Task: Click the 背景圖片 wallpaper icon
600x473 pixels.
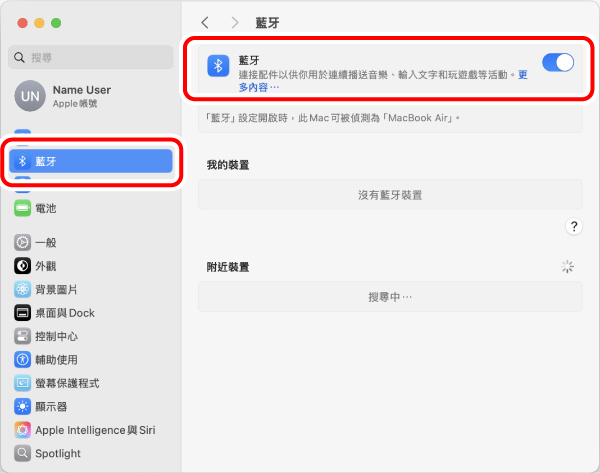Action: coord(22,289)
